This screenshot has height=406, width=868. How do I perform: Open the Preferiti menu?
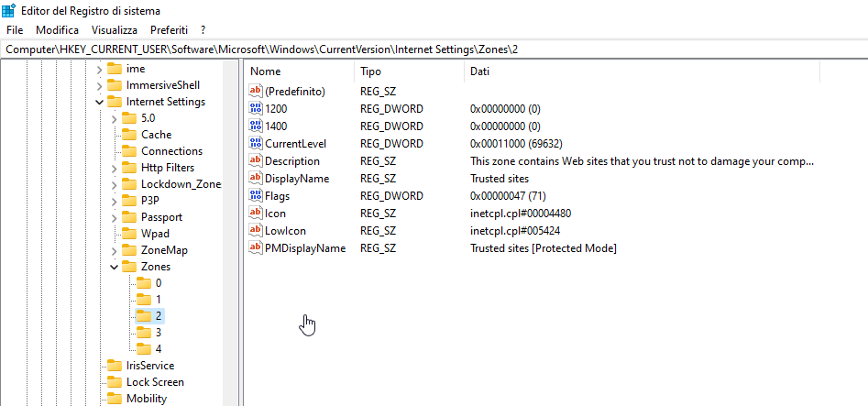[x=169, y=30]
